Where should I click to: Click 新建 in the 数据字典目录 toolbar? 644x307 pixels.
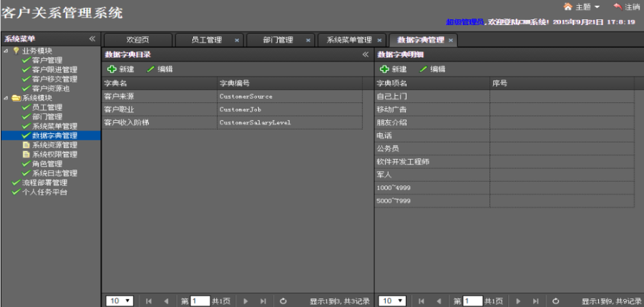tap(121, 69)
